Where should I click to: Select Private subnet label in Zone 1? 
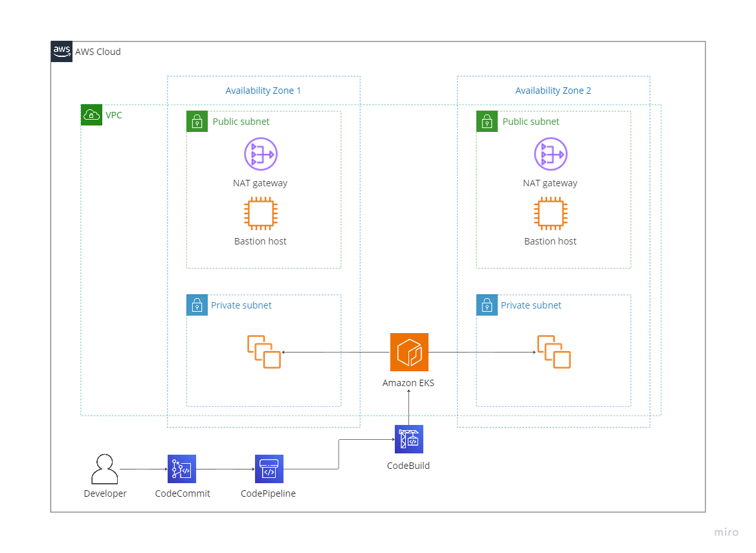(241, 305)
